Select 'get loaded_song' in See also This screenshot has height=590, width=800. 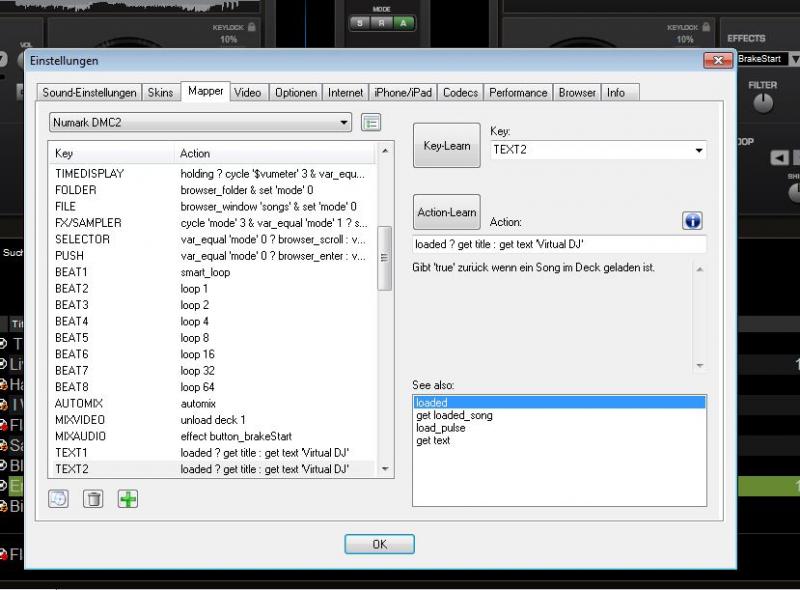[x=559, y=415]
